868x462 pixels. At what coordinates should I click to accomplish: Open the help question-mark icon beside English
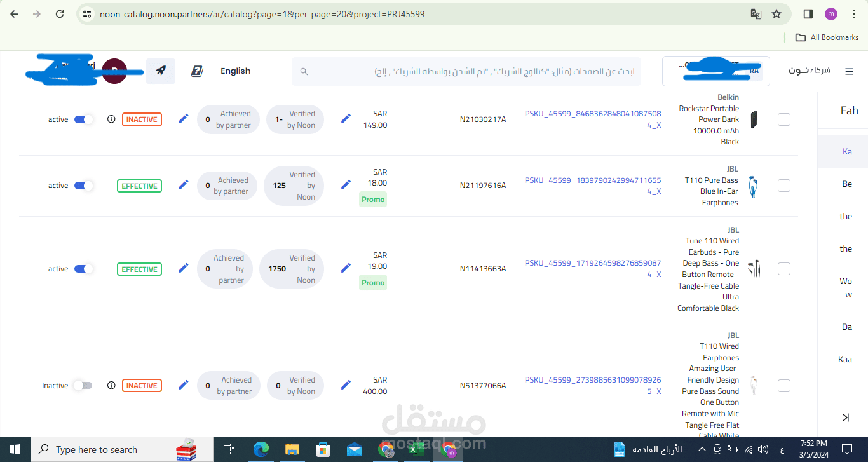[x=197, y=71]
